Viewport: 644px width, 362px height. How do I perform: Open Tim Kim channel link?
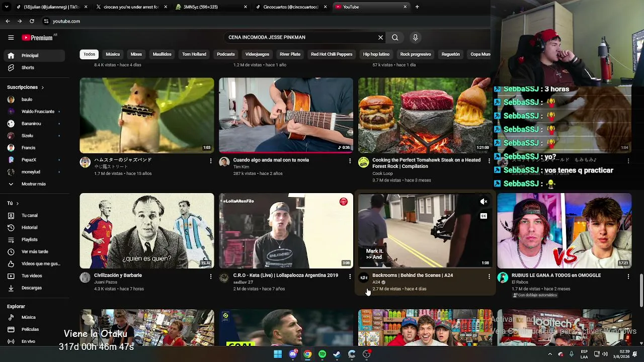(241, 167)
